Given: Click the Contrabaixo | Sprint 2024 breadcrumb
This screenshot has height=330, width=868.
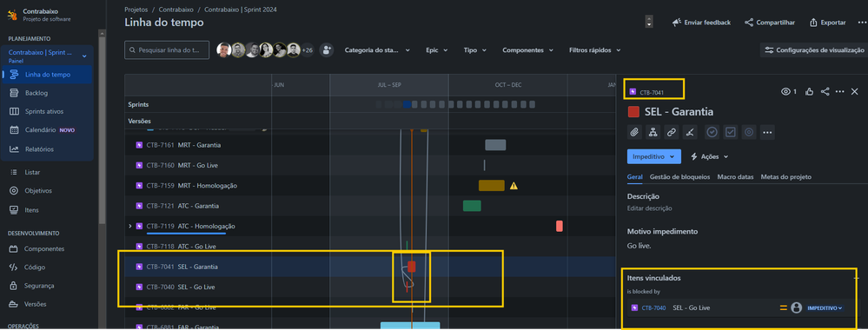Looking at the screenshot, I should point(241,10).
